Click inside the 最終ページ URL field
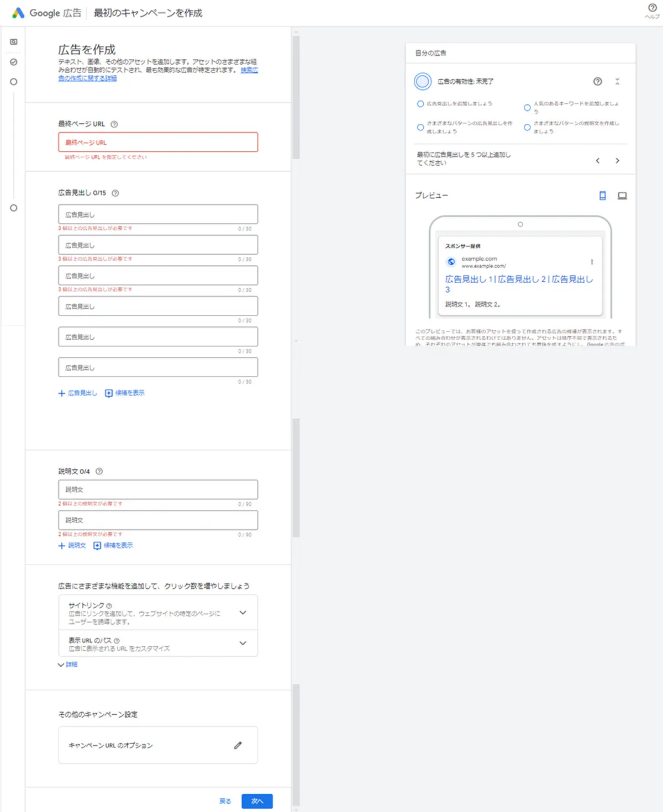The image size is (663, 812). [157, 143]
